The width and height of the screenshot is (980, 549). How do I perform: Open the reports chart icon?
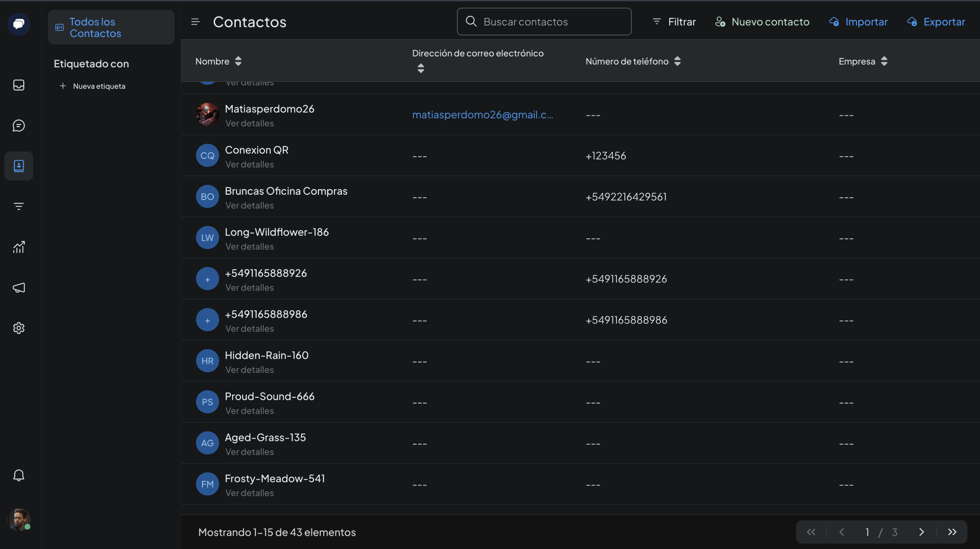coord(19,247)
